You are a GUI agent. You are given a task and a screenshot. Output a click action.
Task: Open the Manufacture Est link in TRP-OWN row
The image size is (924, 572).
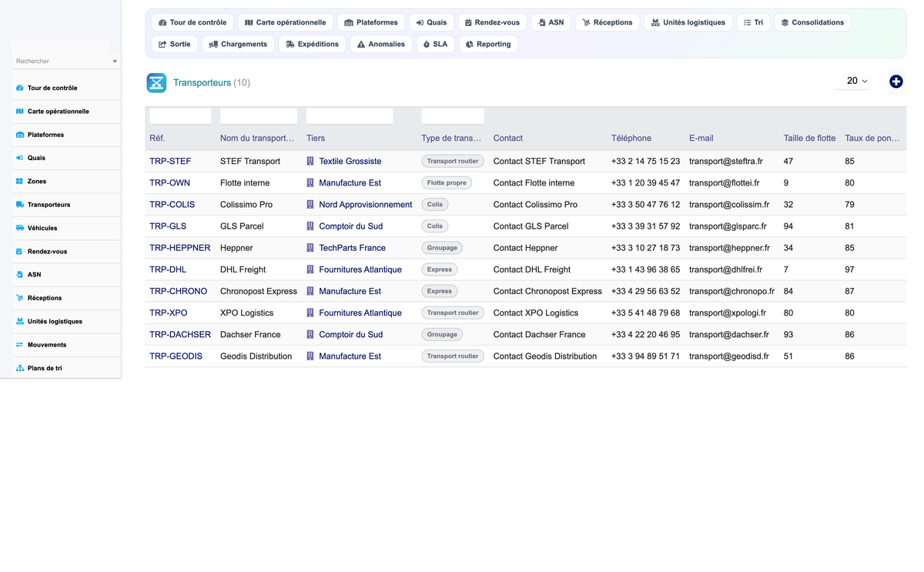tap(350, 183)
